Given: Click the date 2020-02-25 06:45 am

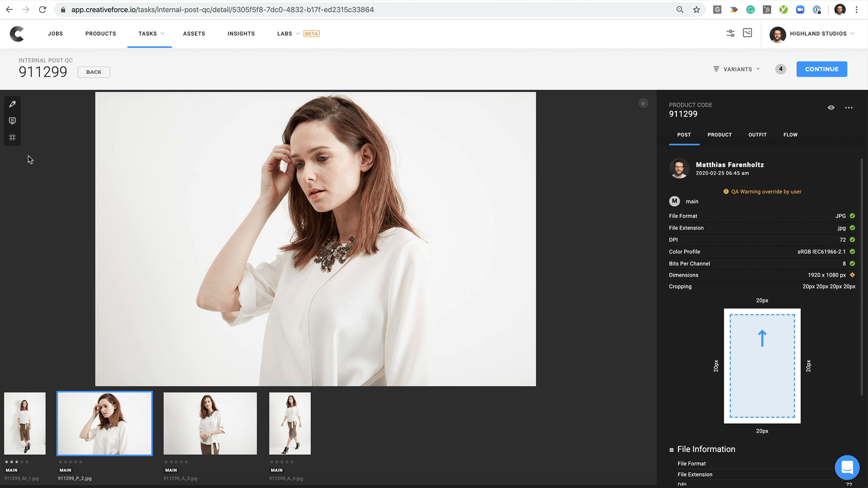Looking at the screenshot, I should (722, 174).
